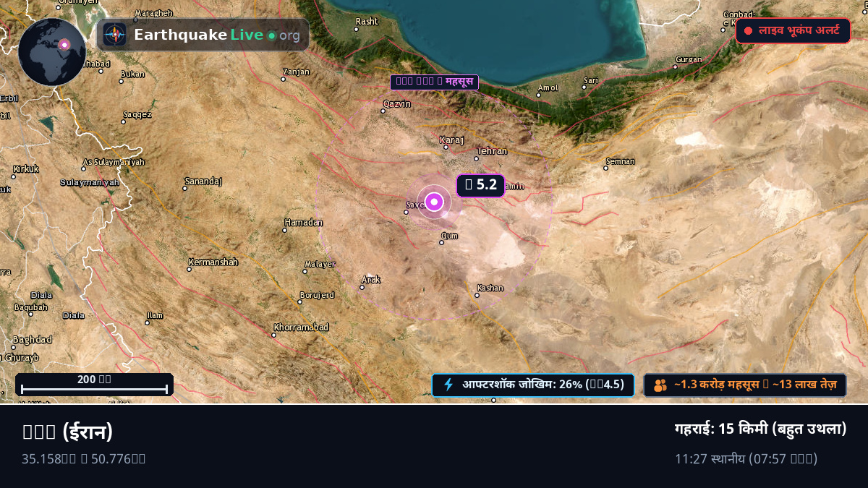Click the Baghdad city label

(33, 339)
